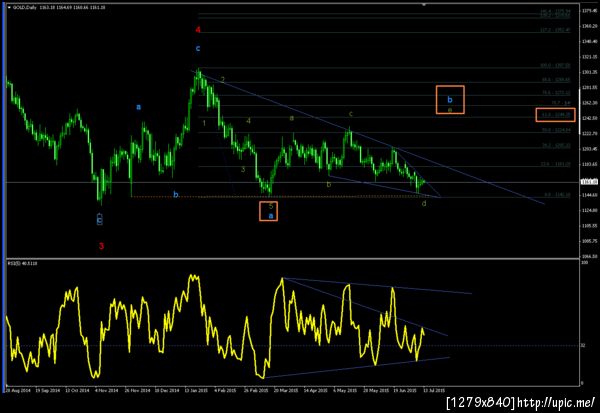Click the date label 28 Aug 2014

(18, 390)
